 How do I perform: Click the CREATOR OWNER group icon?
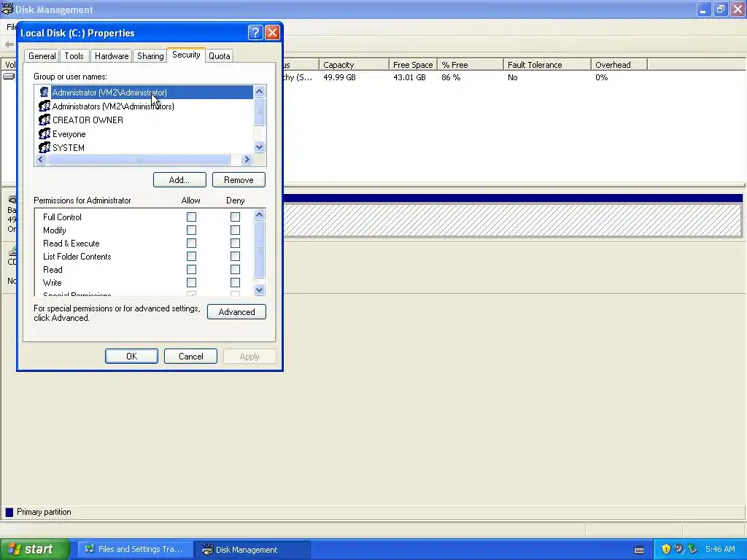click(44, 120)
